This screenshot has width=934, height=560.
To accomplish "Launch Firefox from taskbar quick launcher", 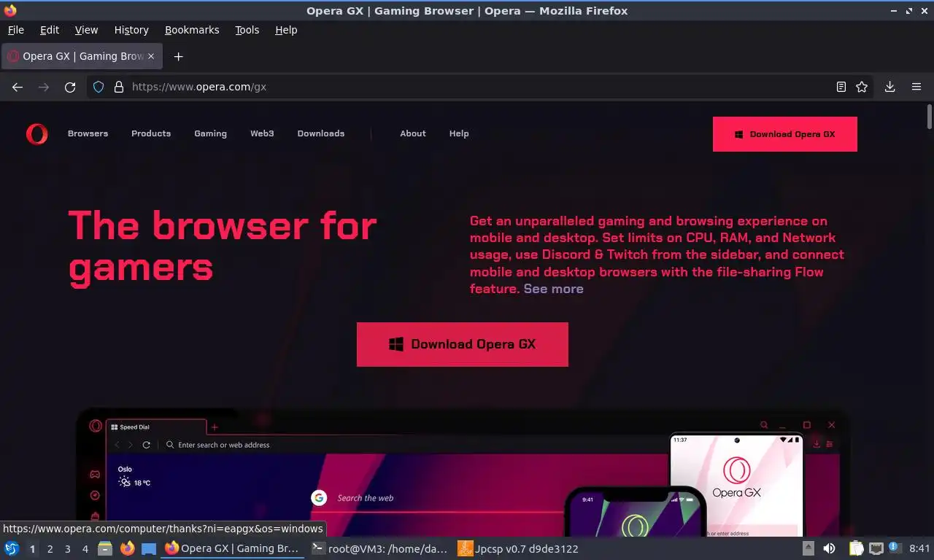I will [x=127, y=548].
